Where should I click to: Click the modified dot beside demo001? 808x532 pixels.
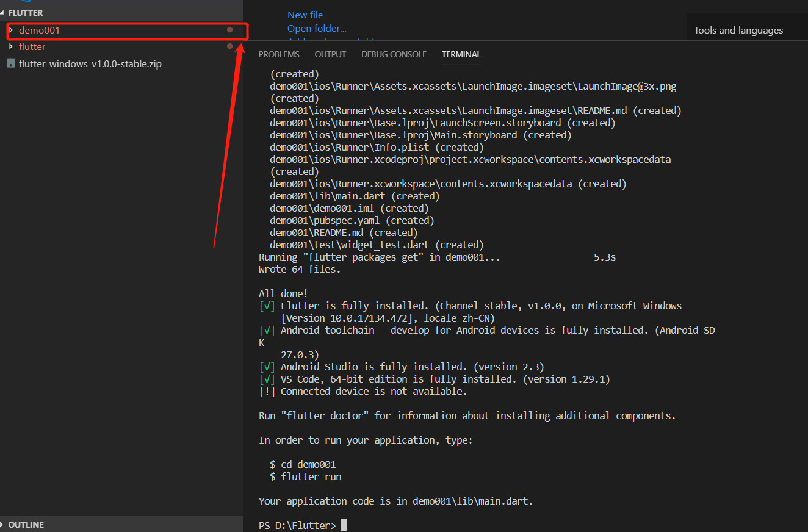coord(230,29)
